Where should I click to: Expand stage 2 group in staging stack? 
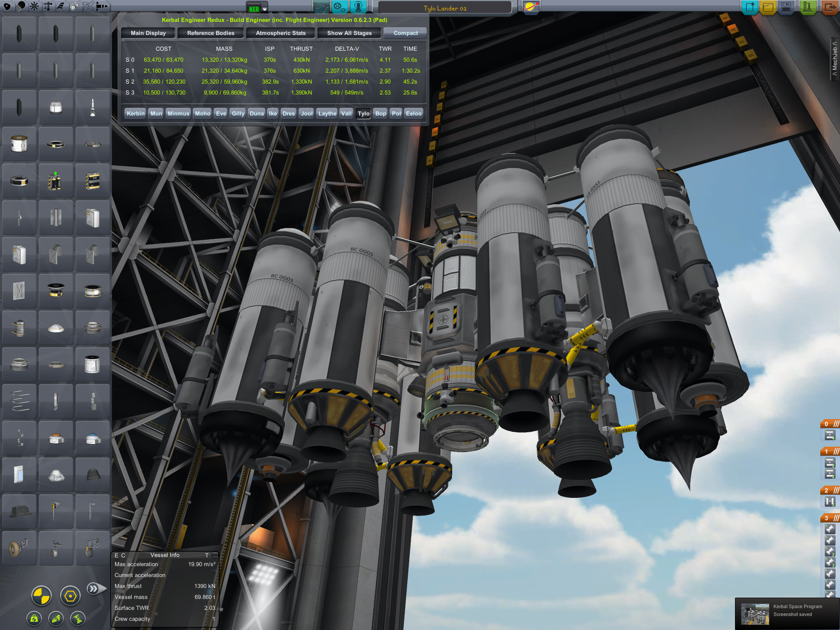click(830, 490)
